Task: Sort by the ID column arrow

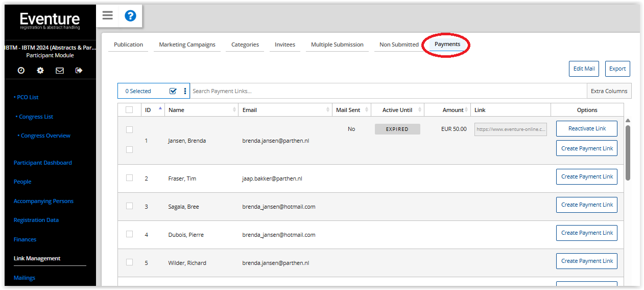Action: (x=160, y=108)
